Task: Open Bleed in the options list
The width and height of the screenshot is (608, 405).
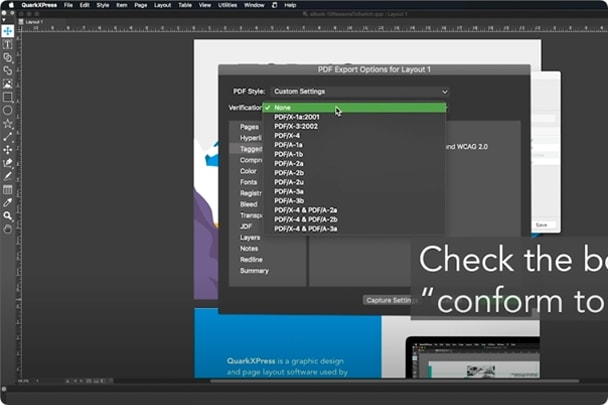Action: (x=249, y=204)
